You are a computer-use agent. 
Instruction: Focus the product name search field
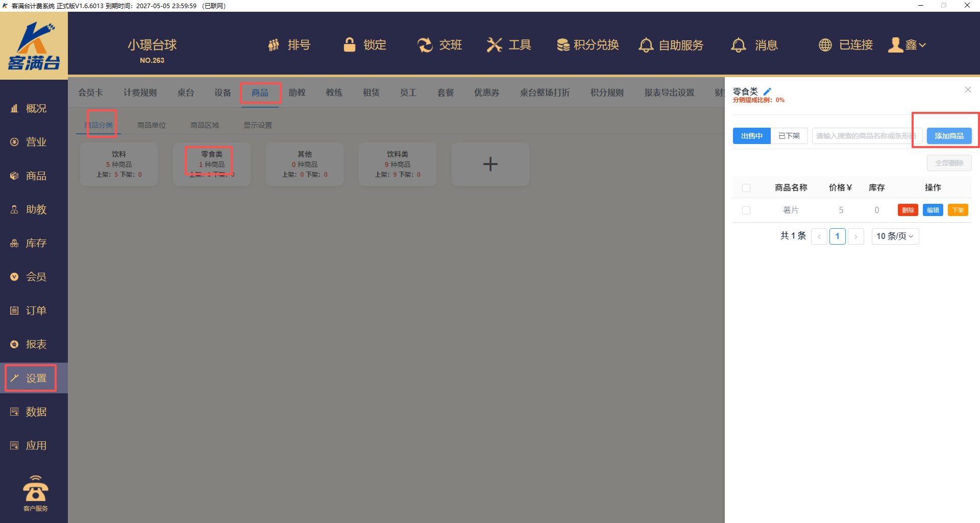click(x=866, y=136)
